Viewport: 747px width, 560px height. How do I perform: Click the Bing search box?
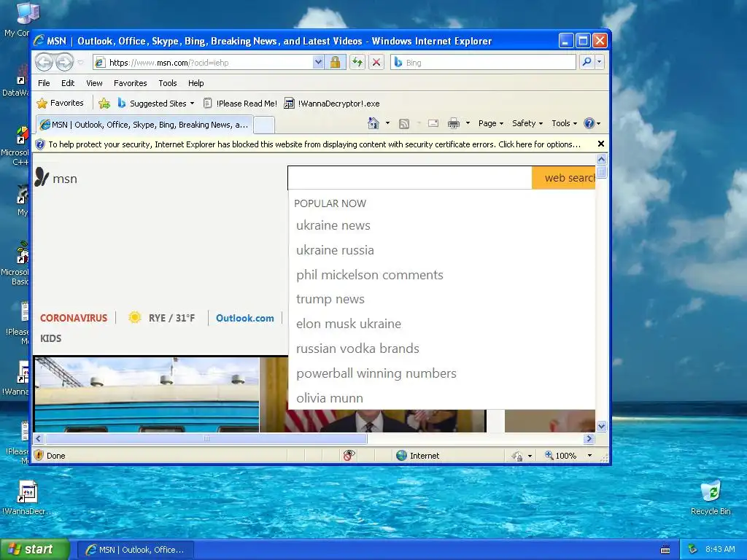[x=483, y=63]
